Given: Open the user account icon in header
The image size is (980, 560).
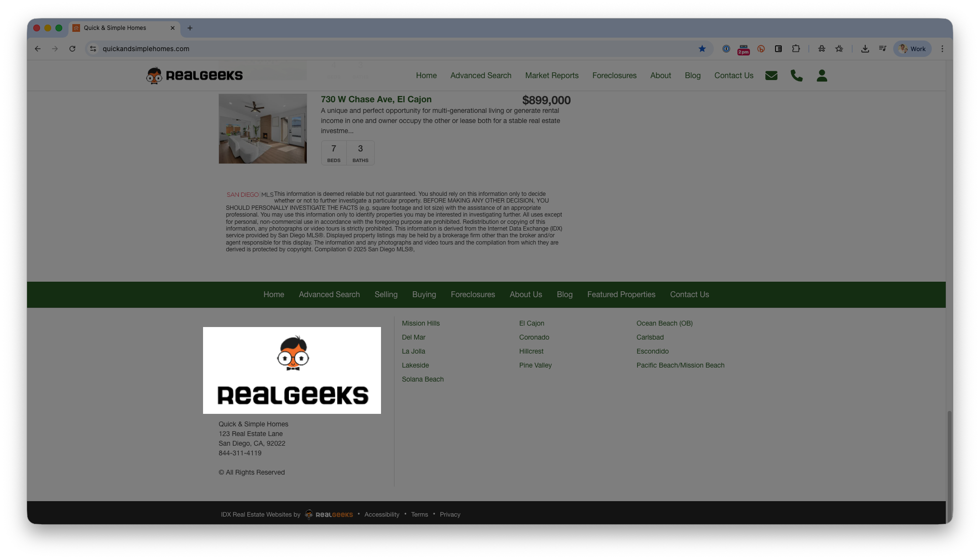Looking at the screenshot, I should 822,76.
